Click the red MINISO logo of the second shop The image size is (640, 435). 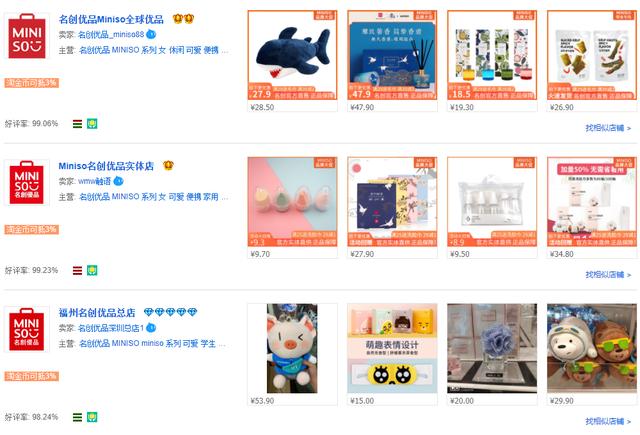coord(27,182)
